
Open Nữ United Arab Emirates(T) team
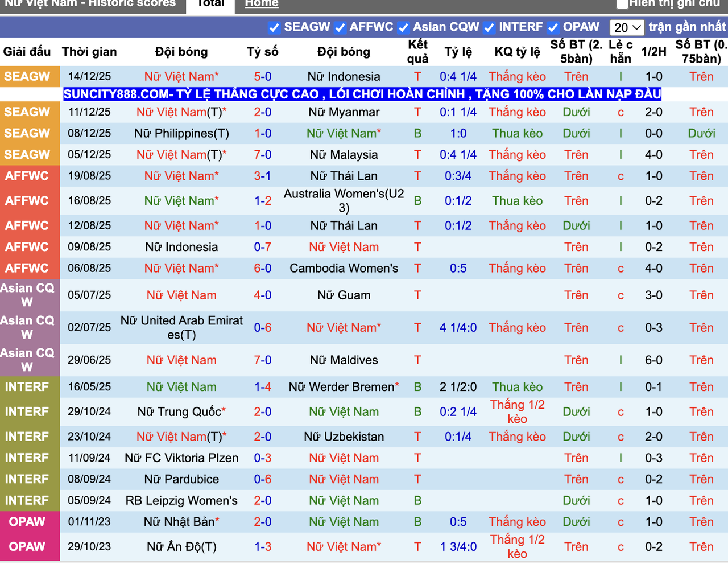[181, 328]
